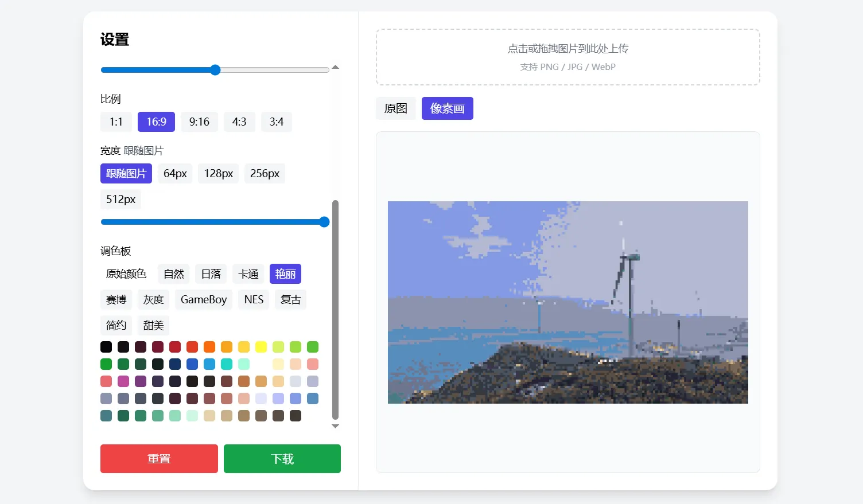Select the 1:1 aspect ratio

click(116, 122)
